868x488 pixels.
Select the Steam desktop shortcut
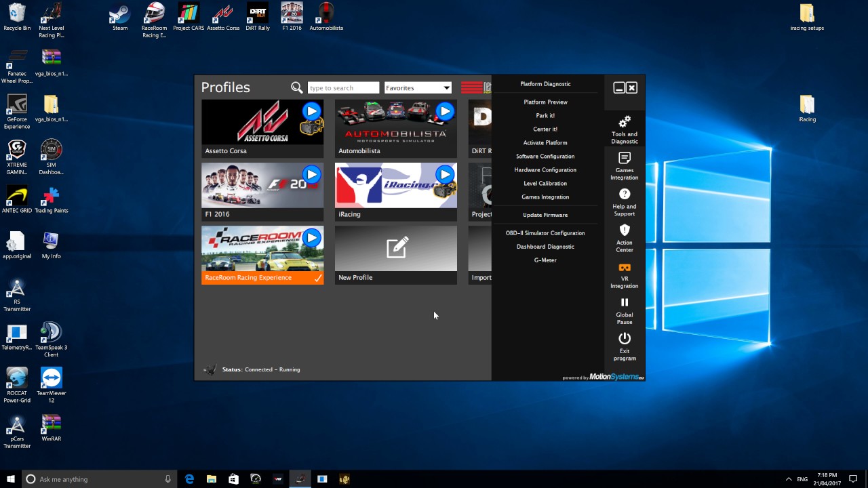(x=120, y=17)
